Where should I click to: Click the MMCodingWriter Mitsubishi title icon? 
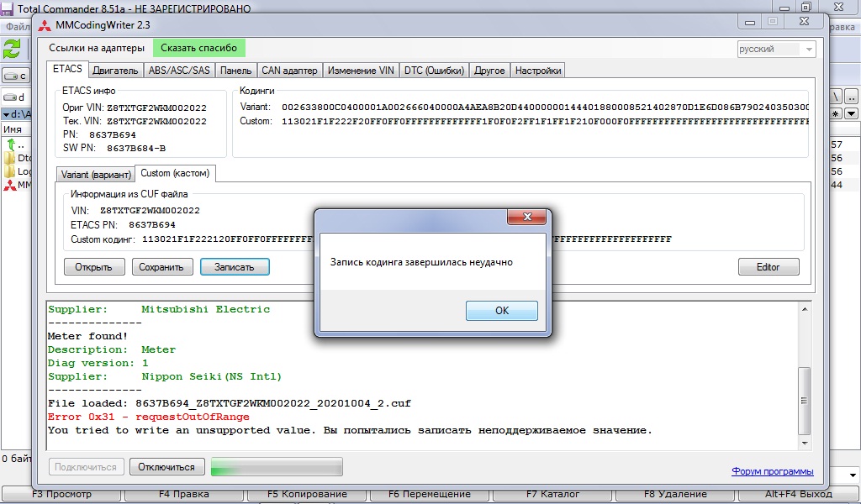coord(45,25)
